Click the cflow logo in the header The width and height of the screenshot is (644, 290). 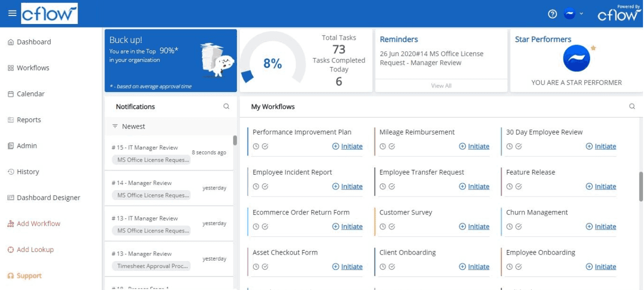[48, 14]
